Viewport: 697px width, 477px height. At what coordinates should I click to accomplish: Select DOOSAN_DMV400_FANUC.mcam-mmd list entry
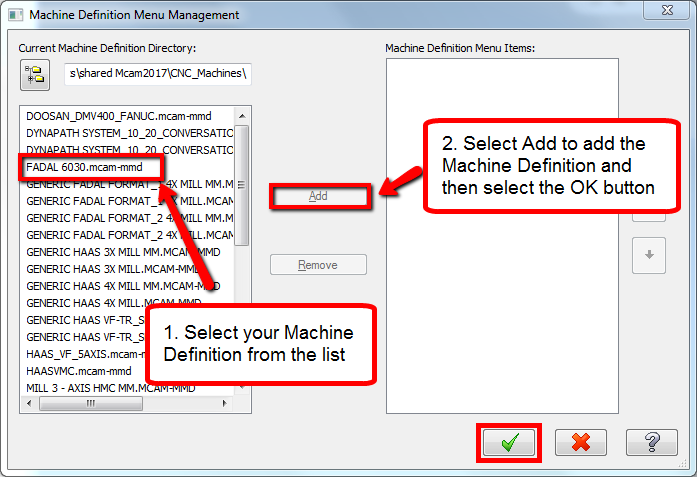pos(119,116)
